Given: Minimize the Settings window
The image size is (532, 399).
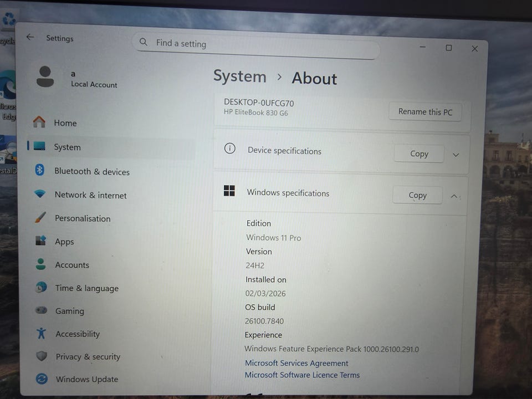Looking at the screenshot, I should coord(422,47).
